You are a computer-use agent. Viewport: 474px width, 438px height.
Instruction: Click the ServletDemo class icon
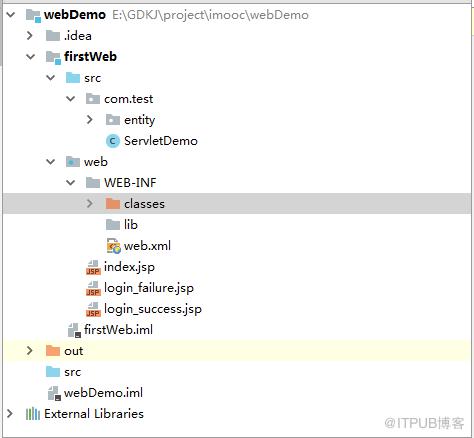113,141
